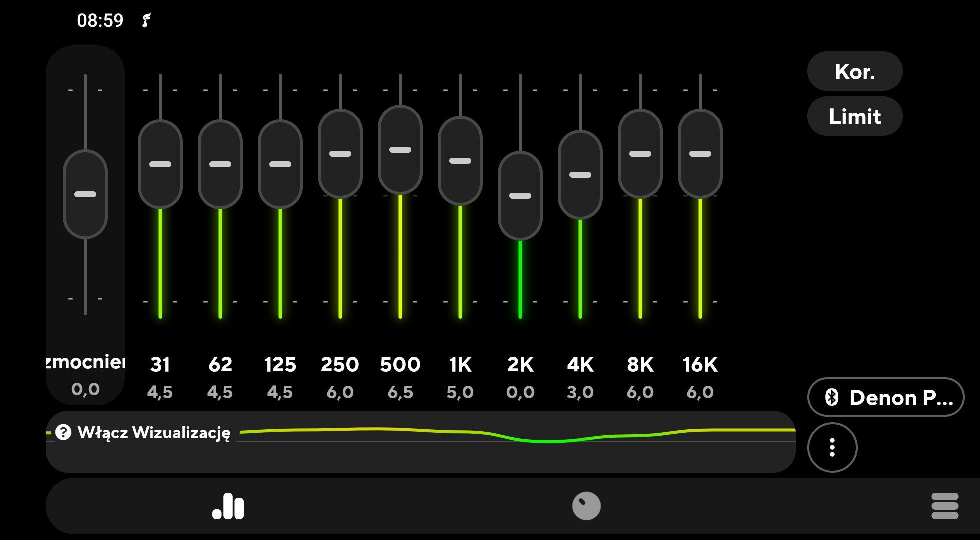This screenshot has height=540, width=980.
Task: Click the frequency response curve preview
Action: (518, 435)
